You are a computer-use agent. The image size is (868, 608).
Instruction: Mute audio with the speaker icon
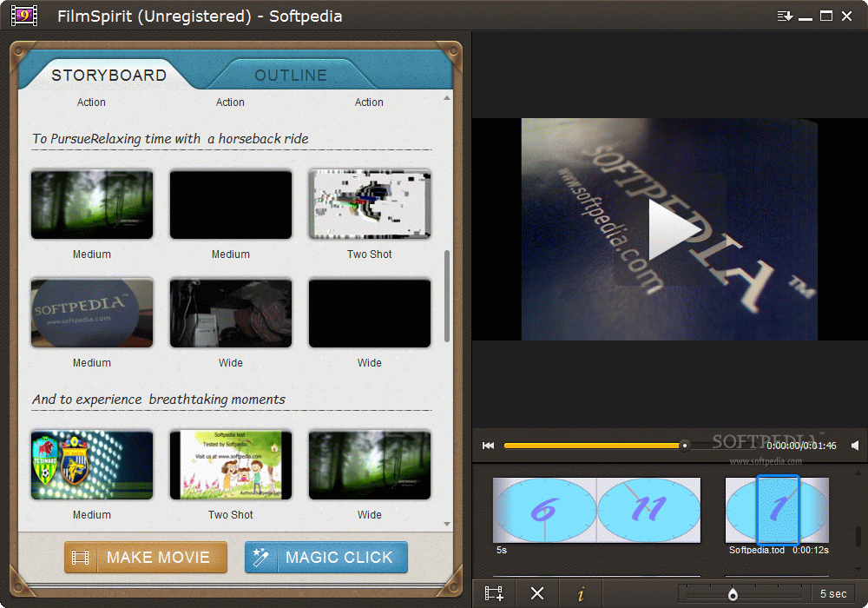coord(854,446)
